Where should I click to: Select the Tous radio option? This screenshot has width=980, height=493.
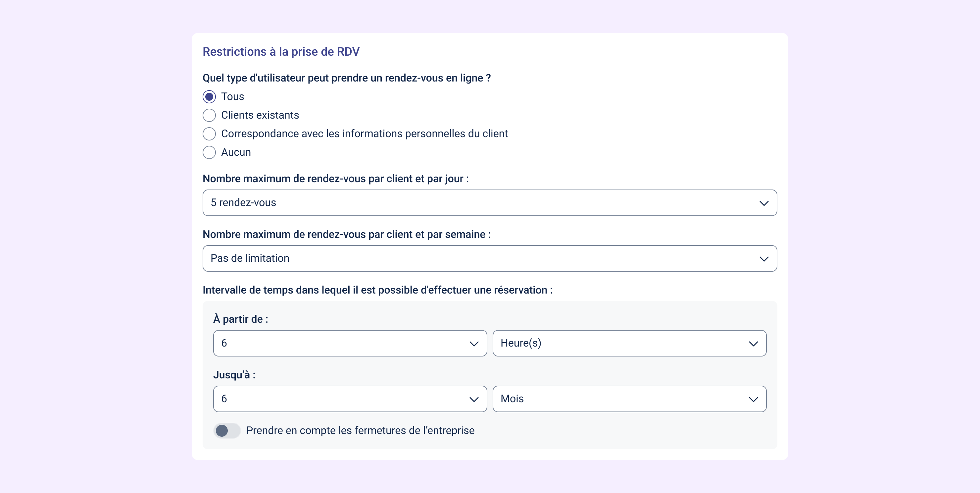tap(209, 97)
